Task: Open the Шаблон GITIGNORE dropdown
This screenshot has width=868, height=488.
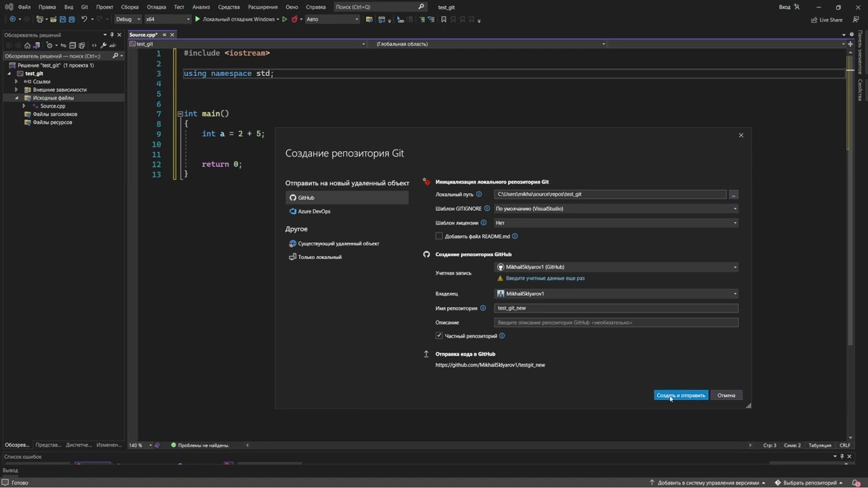Action: pos(616,209)
